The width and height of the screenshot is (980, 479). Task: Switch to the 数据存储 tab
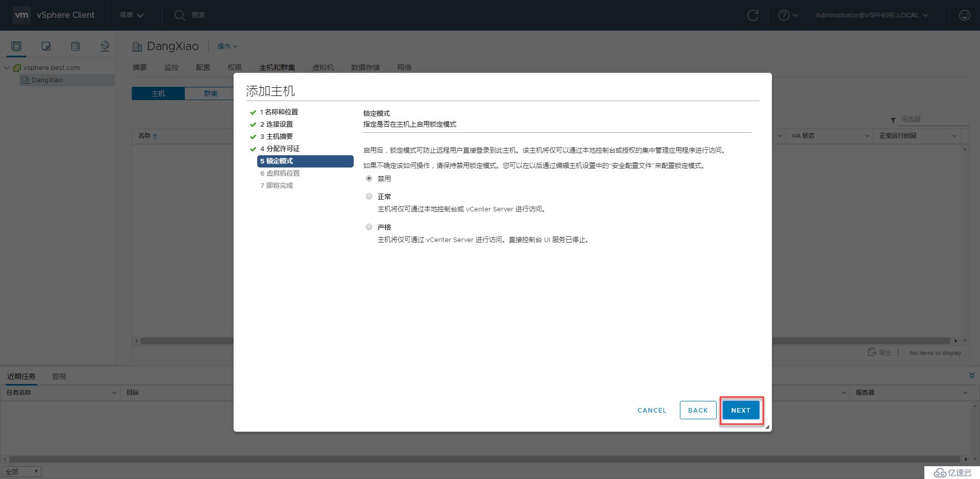point(365,67)
